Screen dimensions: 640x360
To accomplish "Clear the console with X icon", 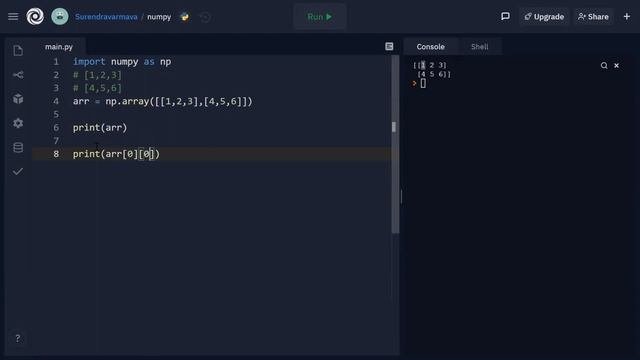I will coord(616,65).
